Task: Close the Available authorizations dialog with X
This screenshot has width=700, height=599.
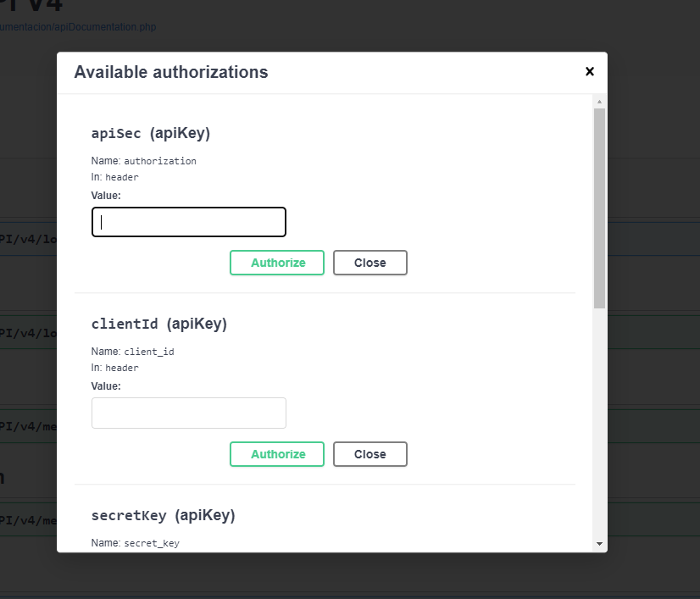Action: [x=589, y=71]
